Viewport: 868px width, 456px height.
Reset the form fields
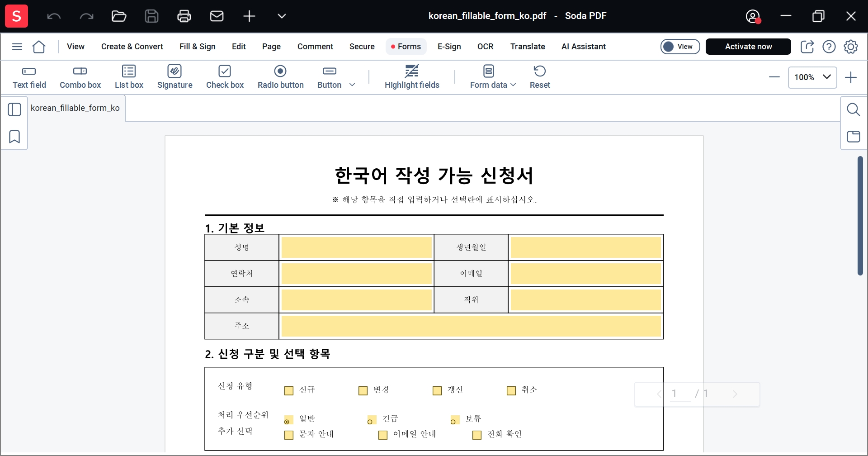[x=540, y=77]
